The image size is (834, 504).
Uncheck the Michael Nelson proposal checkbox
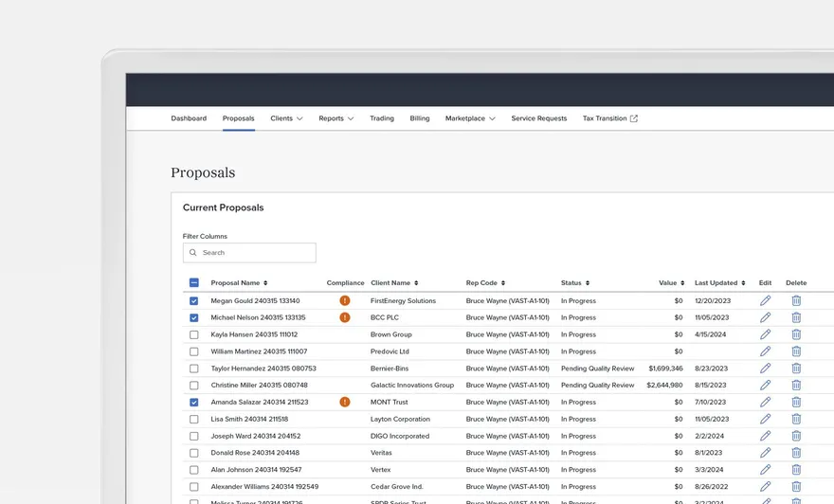click(194, 318)
